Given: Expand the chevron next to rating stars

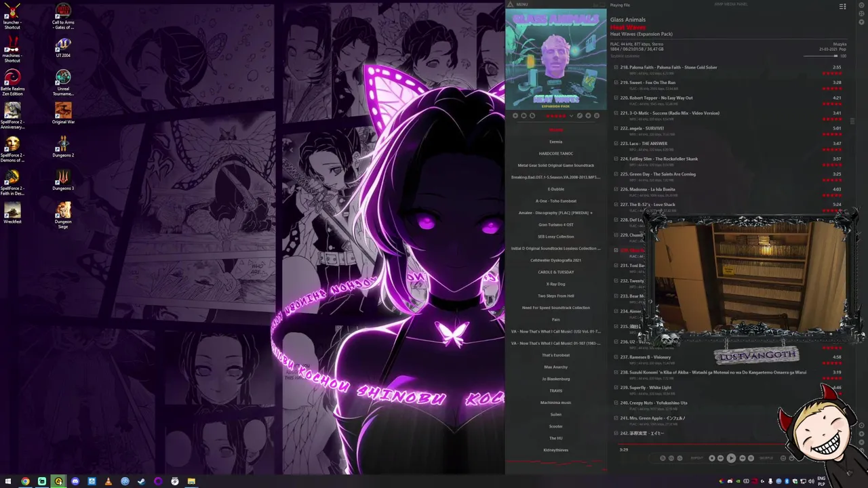Looking at the screenshot, I should [x=571, y=116].
